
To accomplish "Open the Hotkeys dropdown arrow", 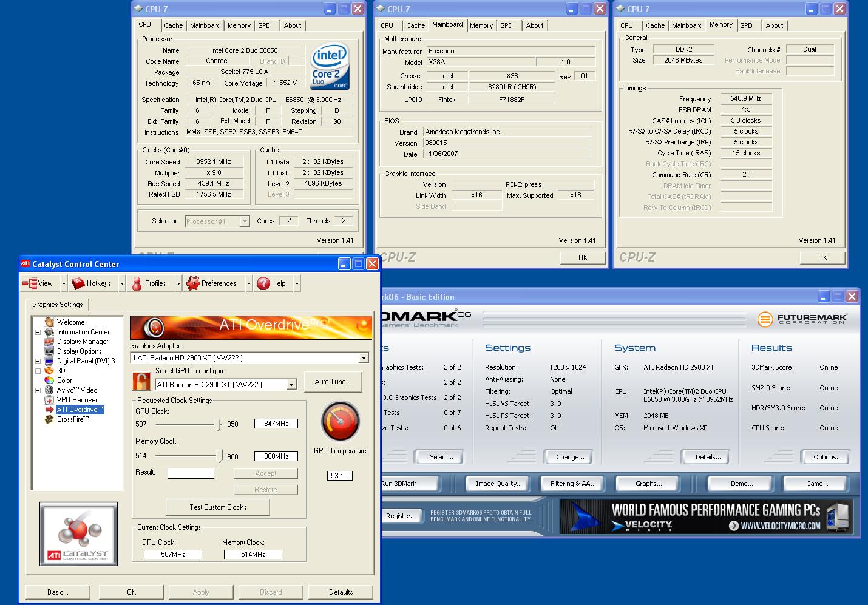I will (x=122, y=283).
